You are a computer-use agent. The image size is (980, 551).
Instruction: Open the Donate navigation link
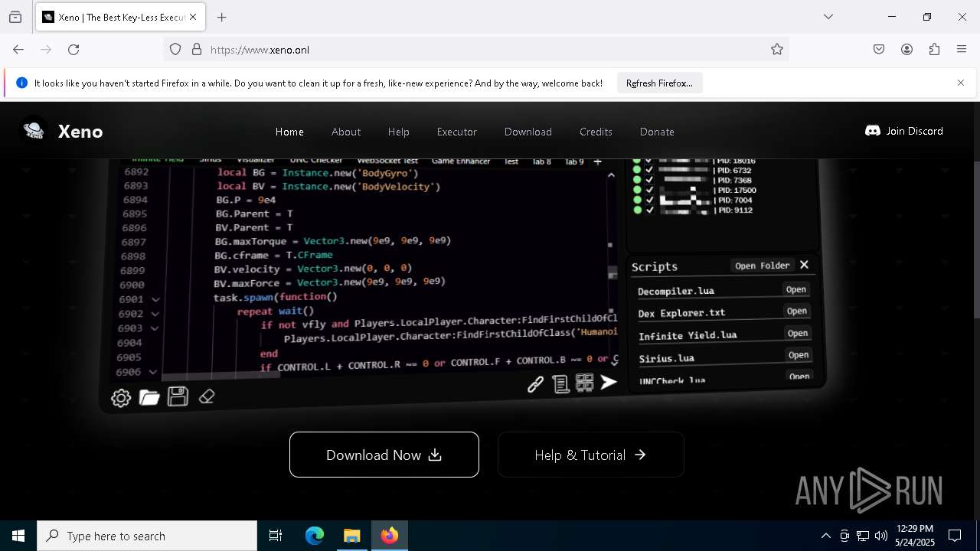tap(657, 132)
